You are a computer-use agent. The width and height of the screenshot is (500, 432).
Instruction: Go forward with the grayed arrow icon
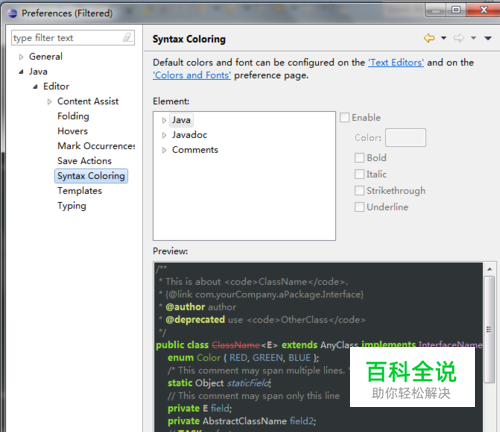coord(459,38)
